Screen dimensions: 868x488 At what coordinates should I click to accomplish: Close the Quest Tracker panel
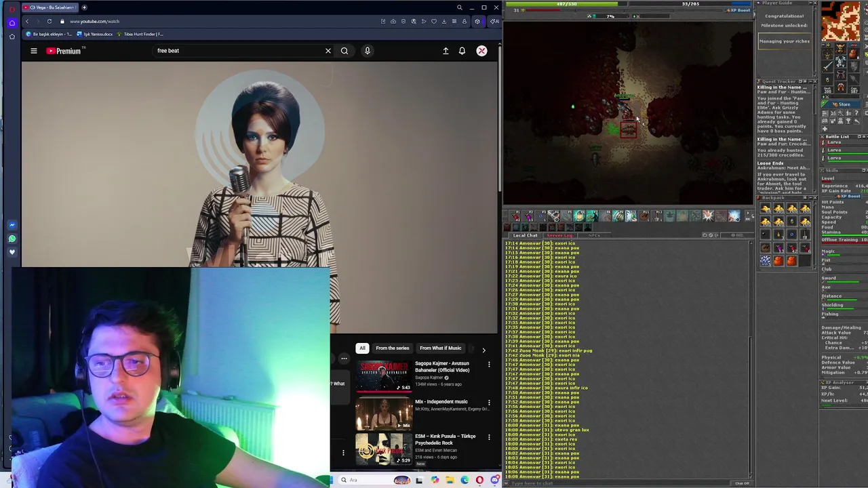(x=815, y=81)
